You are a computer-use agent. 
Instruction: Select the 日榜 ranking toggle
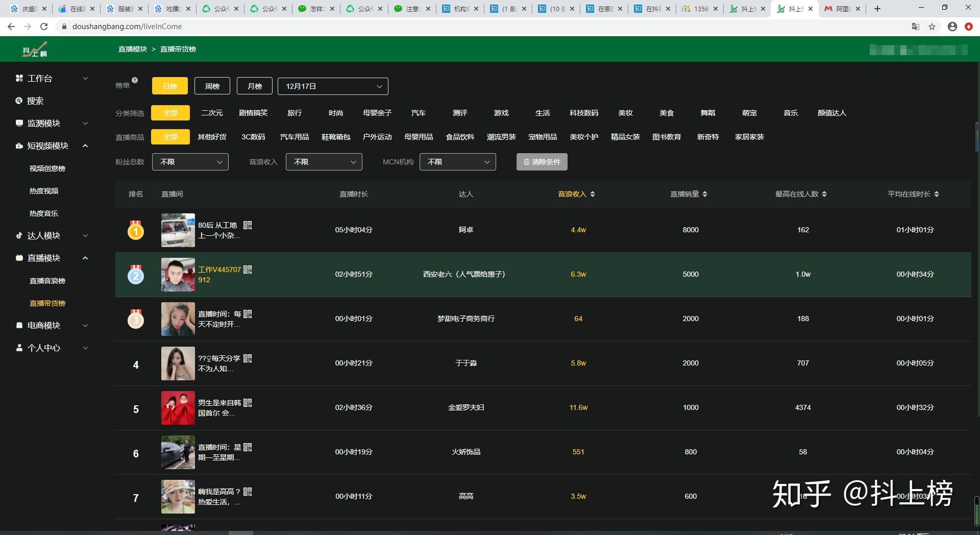[170, 86]
